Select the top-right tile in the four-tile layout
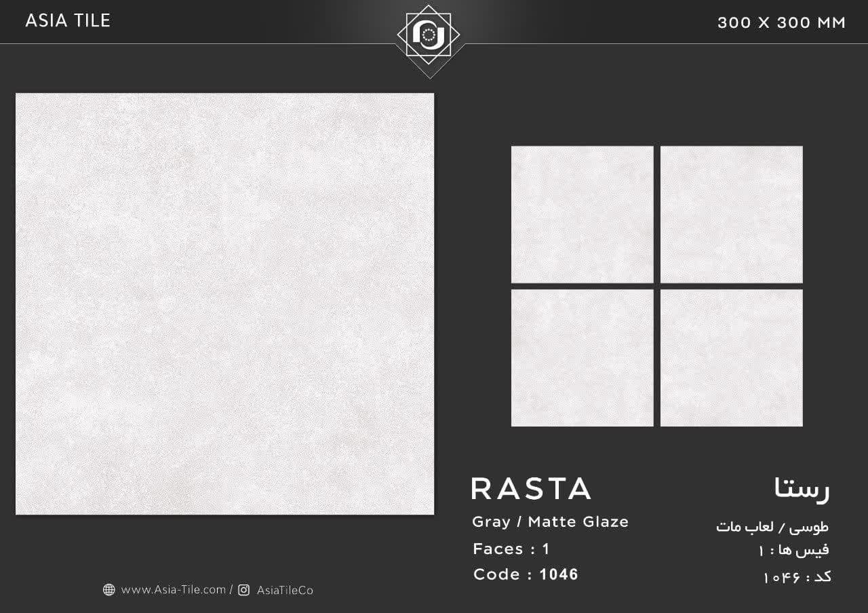This screenshot has height=613, width=868. [x=732, y=214]
